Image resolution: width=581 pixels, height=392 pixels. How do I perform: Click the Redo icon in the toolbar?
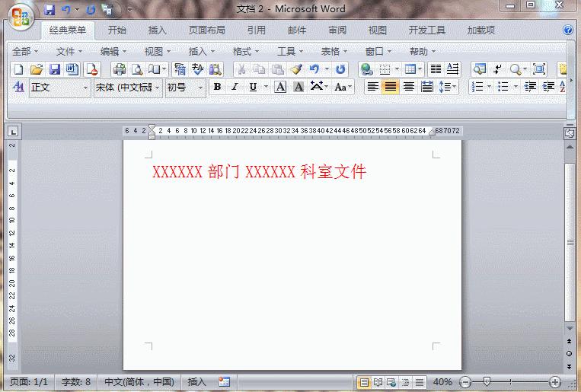point(340,69)
